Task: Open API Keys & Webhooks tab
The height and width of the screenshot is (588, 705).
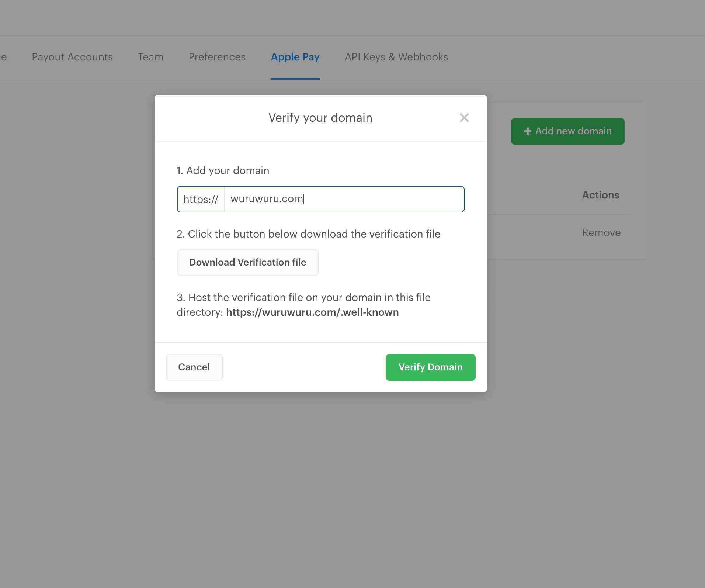Action: coord(396,57)
